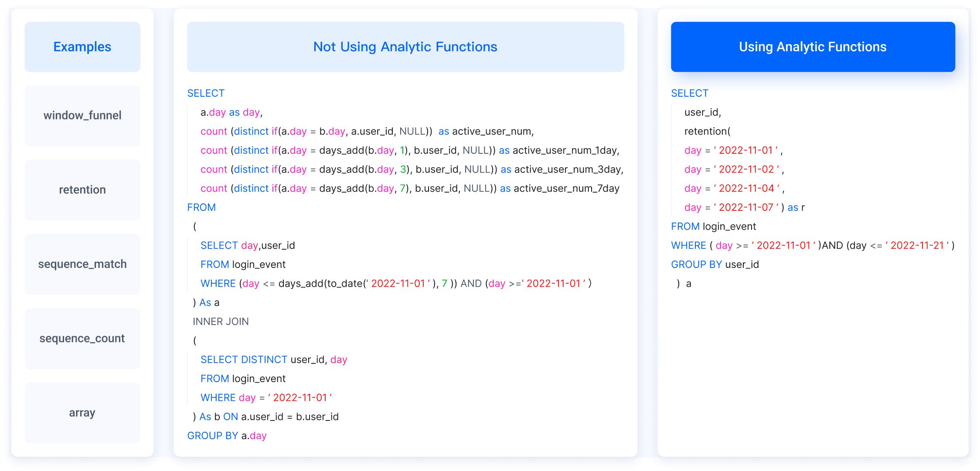Viewport: 980px width, 471px height.
Task: Click the '2022-11-21' date in WHERE clause
Action: tap(917, 246)
